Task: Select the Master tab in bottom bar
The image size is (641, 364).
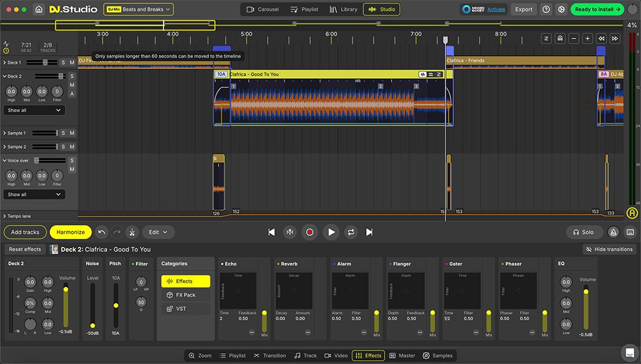Action: (x=402, y=356)
